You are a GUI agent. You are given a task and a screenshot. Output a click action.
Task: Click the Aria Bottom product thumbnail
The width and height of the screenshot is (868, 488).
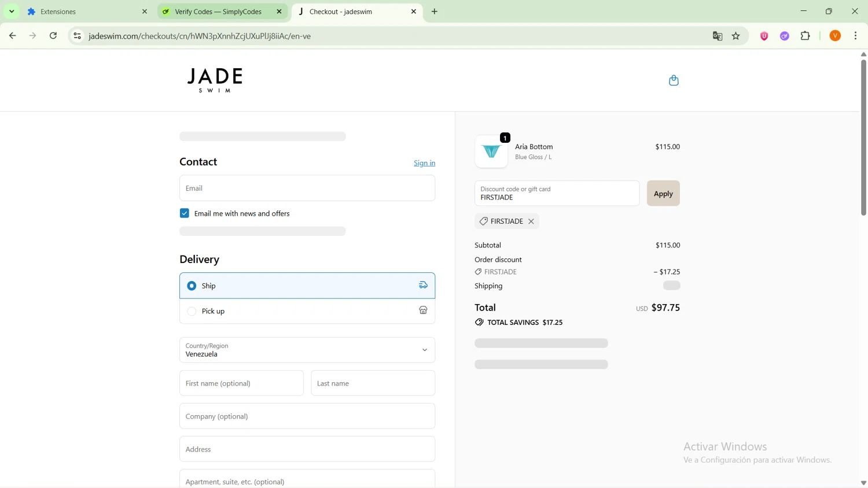491,151
